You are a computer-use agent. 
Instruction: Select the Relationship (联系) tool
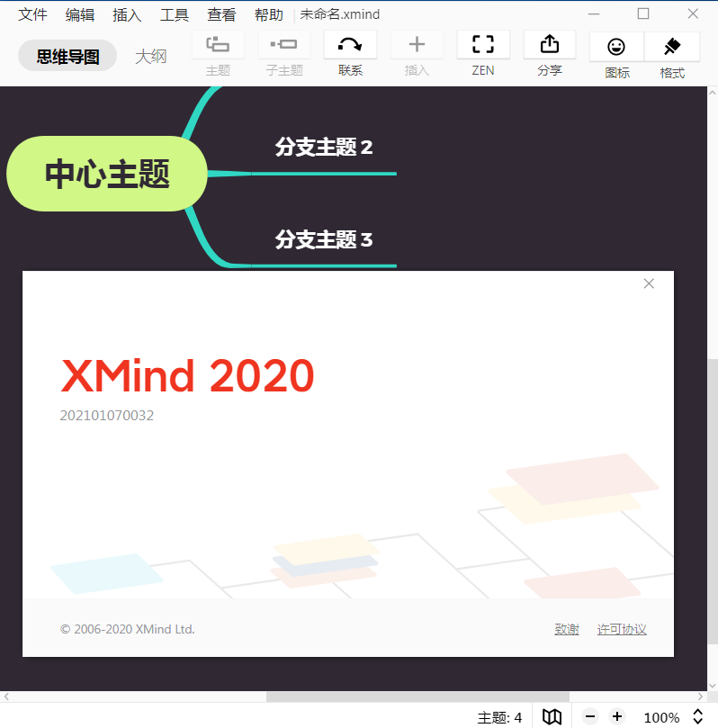tap(350, 45)
